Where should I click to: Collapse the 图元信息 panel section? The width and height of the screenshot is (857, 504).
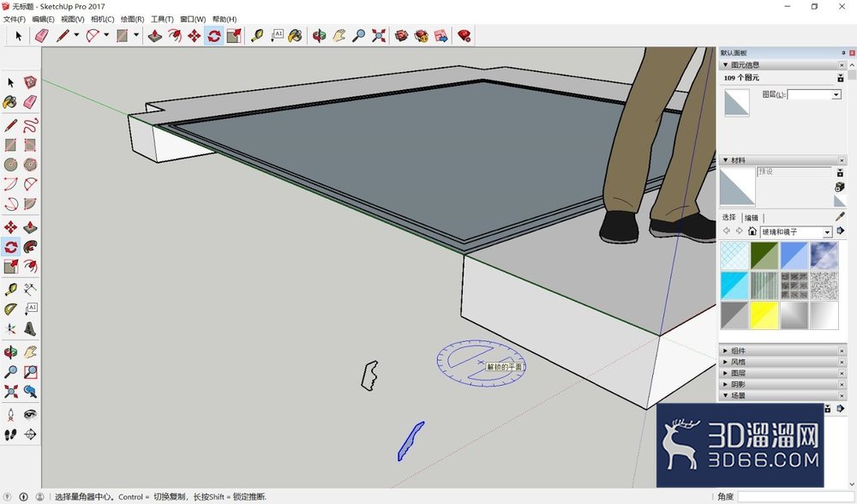coord(725,64)
